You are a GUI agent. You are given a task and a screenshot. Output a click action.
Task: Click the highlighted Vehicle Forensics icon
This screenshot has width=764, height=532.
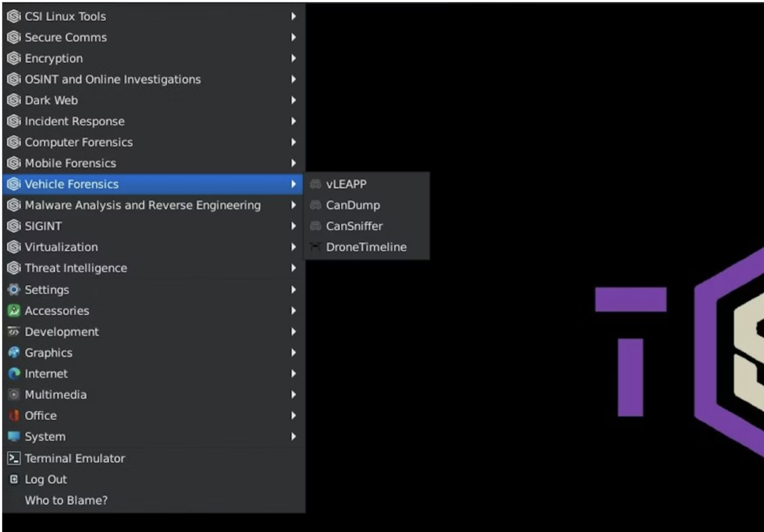(13, 184)
